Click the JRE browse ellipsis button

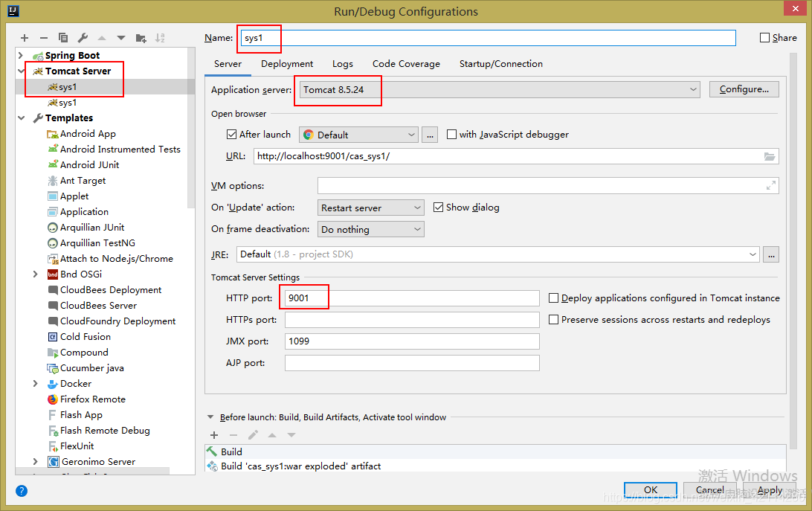[x=771, y=254]
